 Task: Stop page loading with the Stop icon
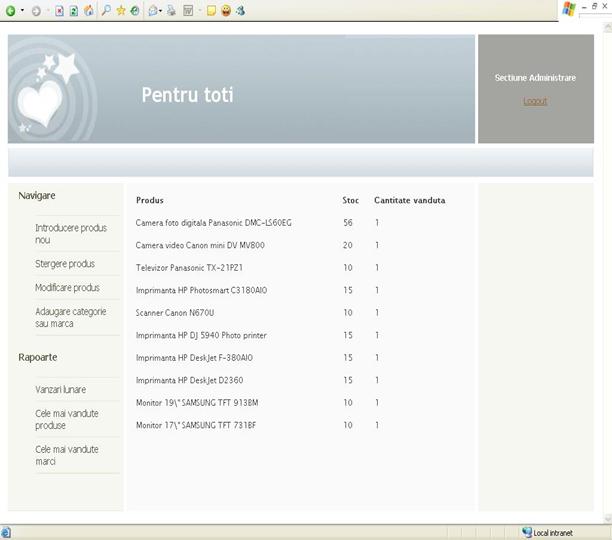pos(60,10)
